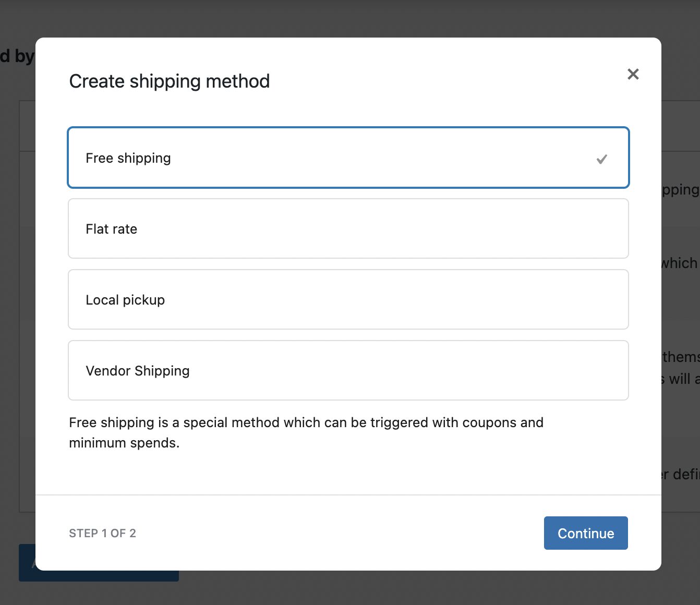Click the Create shipping method dialog title
This screenshot has height=605, width=700.
(170, 81)
